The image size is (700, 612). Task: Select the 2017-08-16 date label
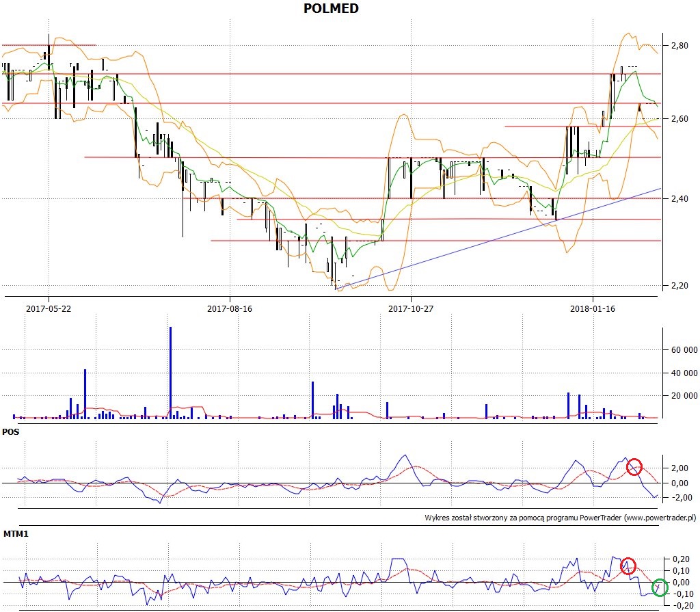230,308
